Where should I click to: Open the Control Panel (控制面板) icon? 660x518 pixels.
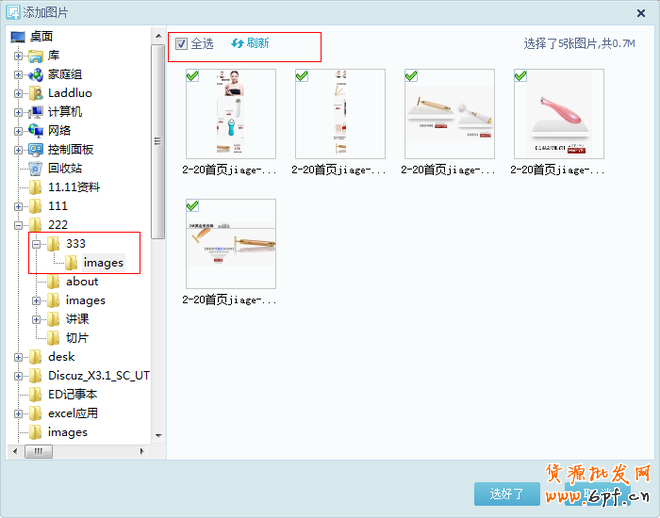point(37,150)
